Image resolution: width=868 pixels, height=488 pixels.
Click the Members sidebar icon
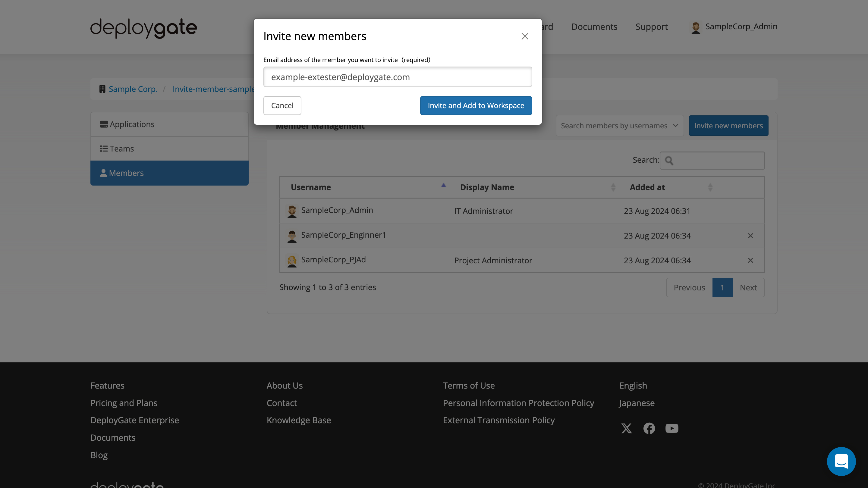103,173
